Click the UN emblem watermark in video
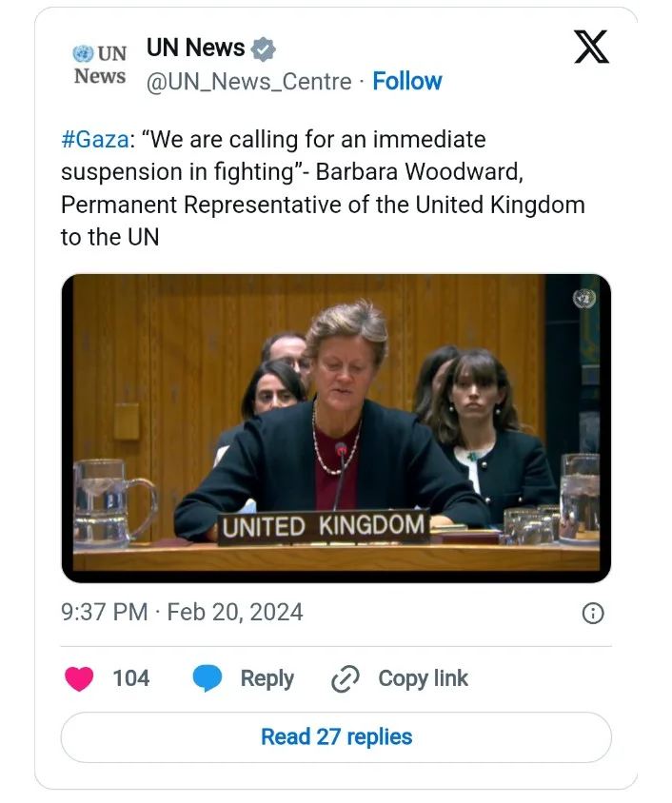The width and height of the screenshot is (672, 803). point(583,299)
